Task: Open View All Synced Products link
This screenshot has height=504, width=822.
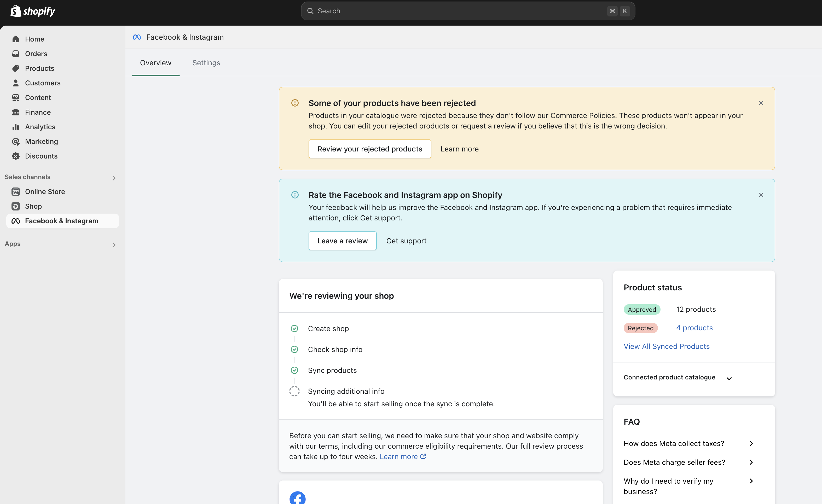Action: coord(667,346)
